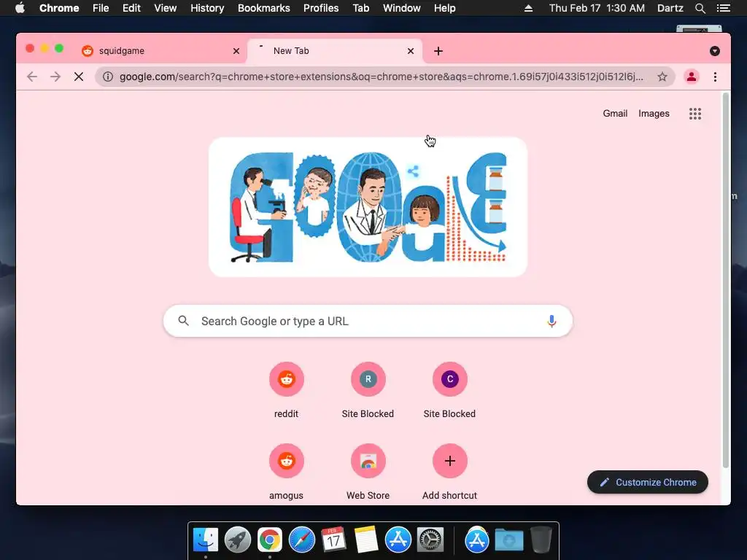This screenshot has width=747, height=560.
Task: Open the Chrome profile avatar
Action: click(x=692, y=77)
